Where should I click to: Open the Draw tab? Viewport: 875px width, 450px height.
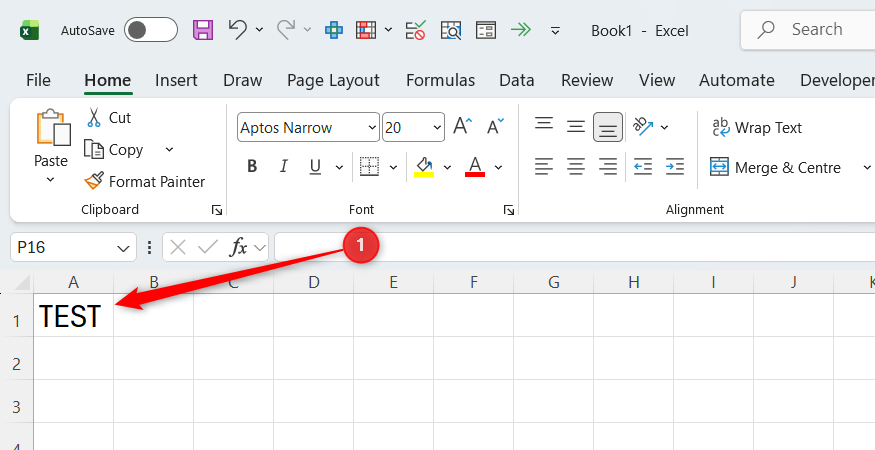tap(243, 80)
